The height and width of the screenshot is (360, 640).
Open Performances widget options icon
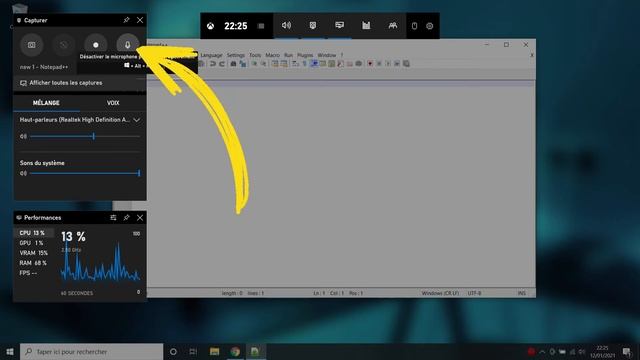[x=113, y=218]
